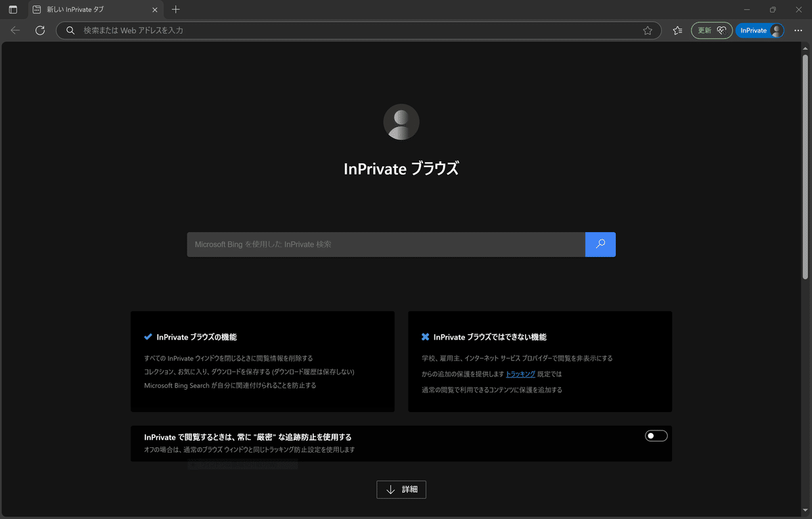Click the blue magnifier search button
Viewport: 812px width, 519px height.
600,244
